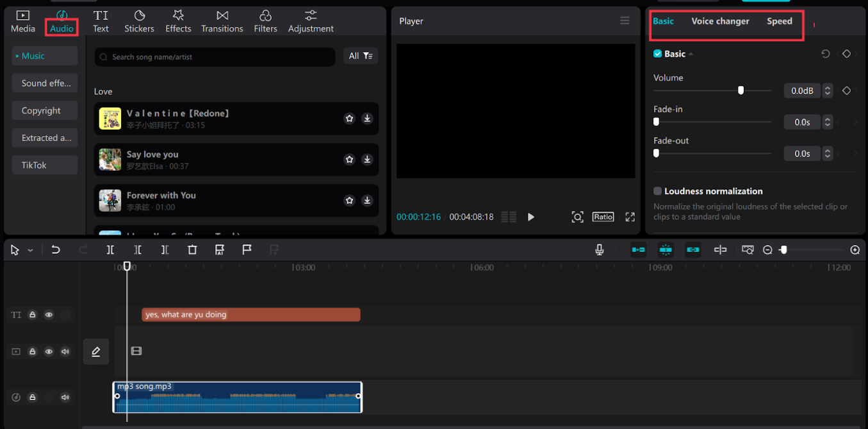
Task: Open the Media tab
Action: coord(22,21)
